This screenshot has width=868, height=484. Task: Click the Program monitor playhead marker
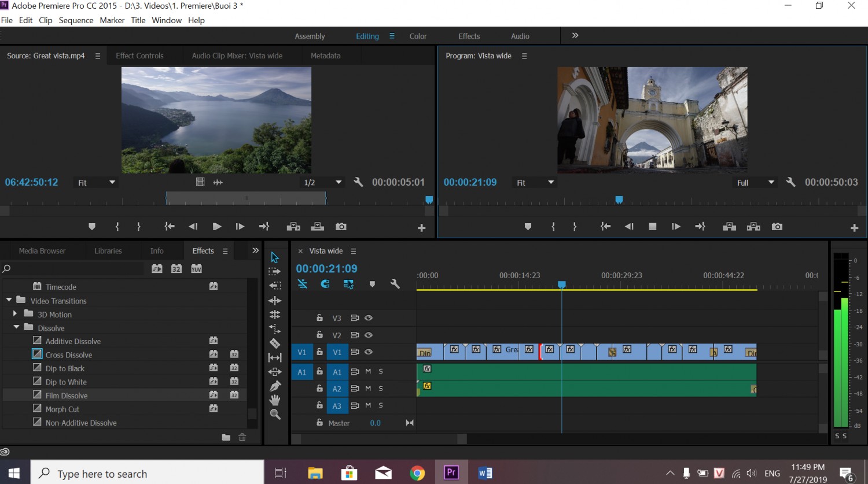pos(619,200)
